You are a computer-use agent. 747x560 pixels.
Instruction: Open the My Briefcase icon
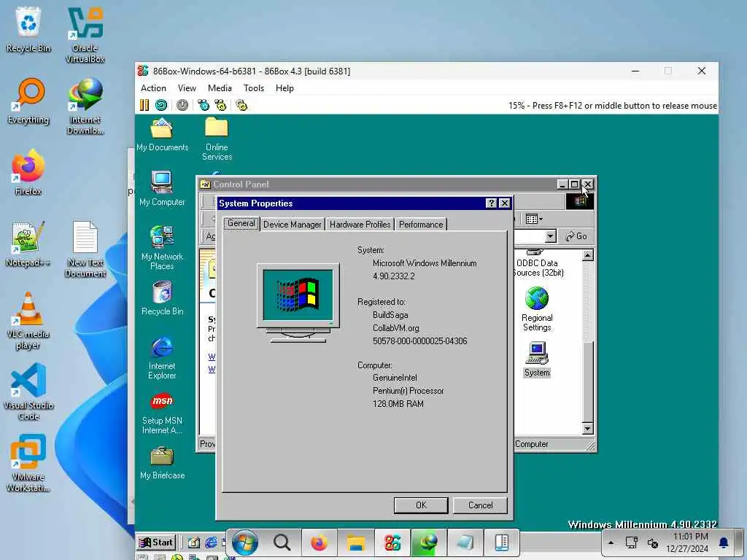tap(162, 463)
